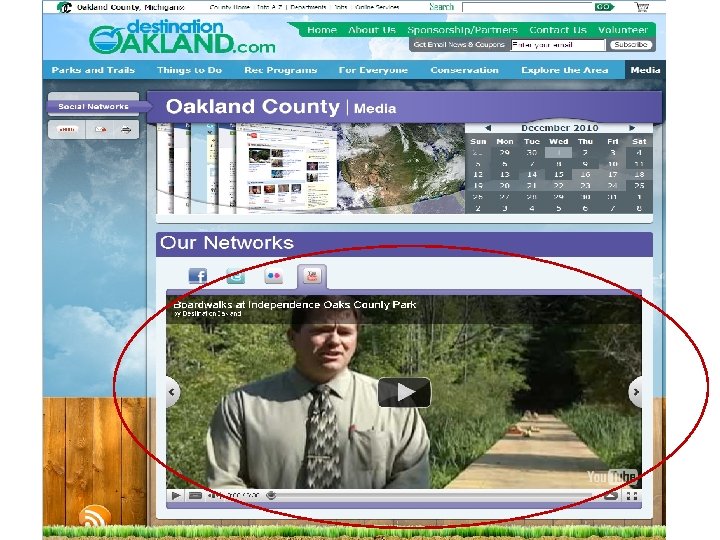Screen dimensions: 720x540
Task: Open the Things to Do menu
Action: (x=190, y=70)
